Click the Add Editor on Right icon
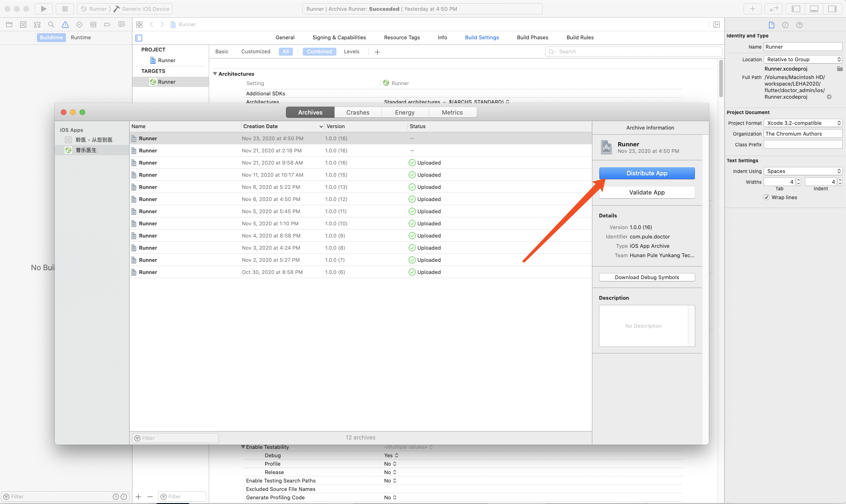Screen dimensions: 846x504 (716, 24)
